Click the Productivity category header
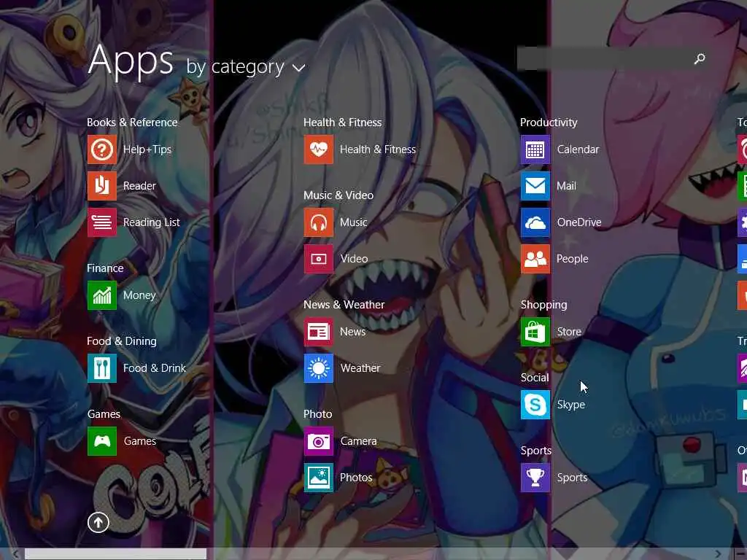 pos(549,122)
